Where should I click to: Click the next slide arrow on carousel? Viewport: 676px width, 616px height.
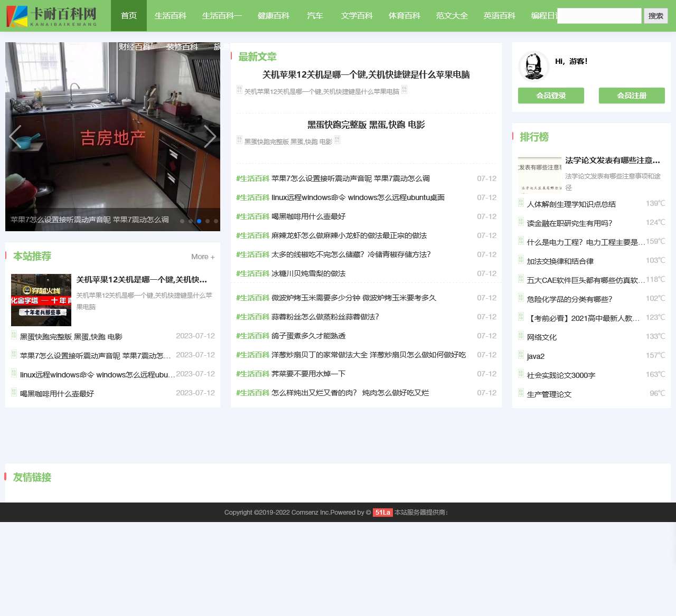[x=210, y=137]
